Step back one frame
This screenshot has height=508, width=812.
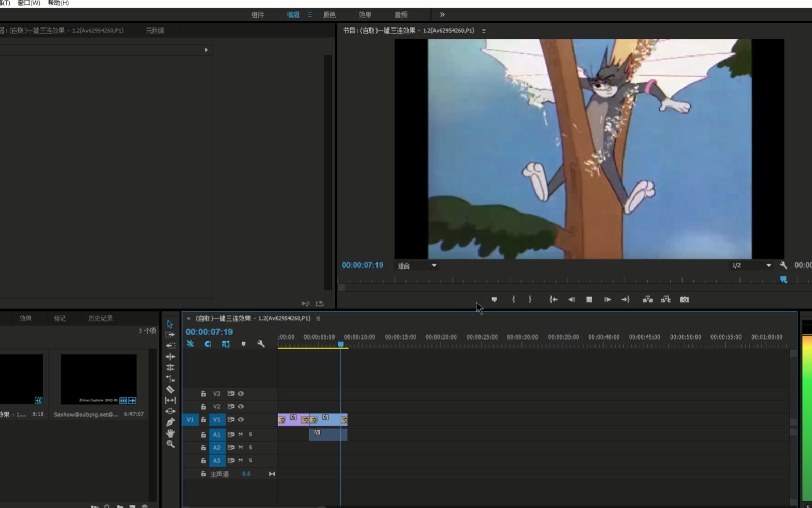571,300
